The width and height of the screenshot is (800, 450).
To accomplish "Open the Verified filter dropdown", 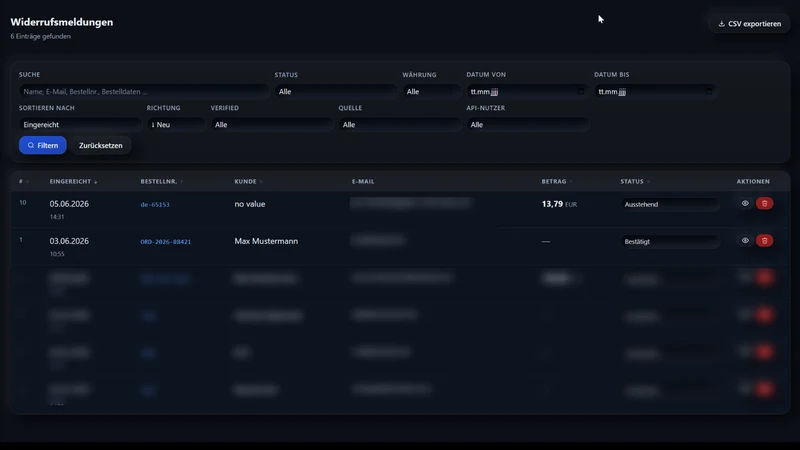I will click(272, 124).
